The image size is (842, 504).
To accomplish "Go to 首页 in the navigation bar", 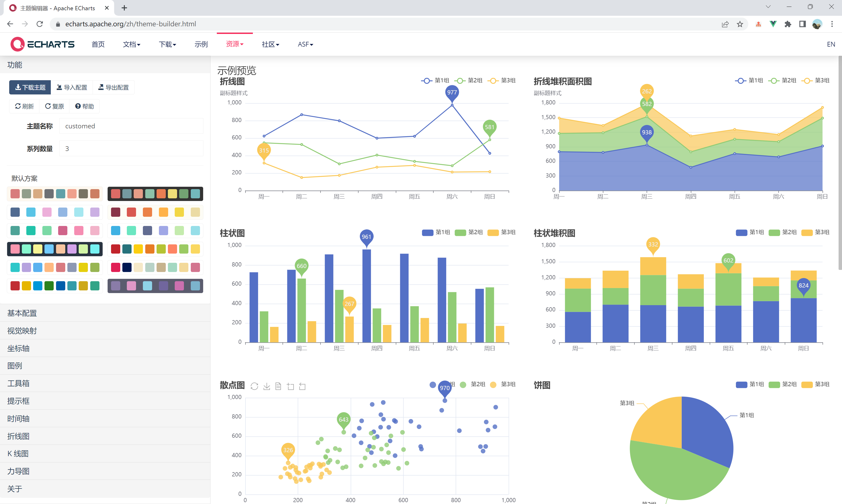I will tap(98, 44).
